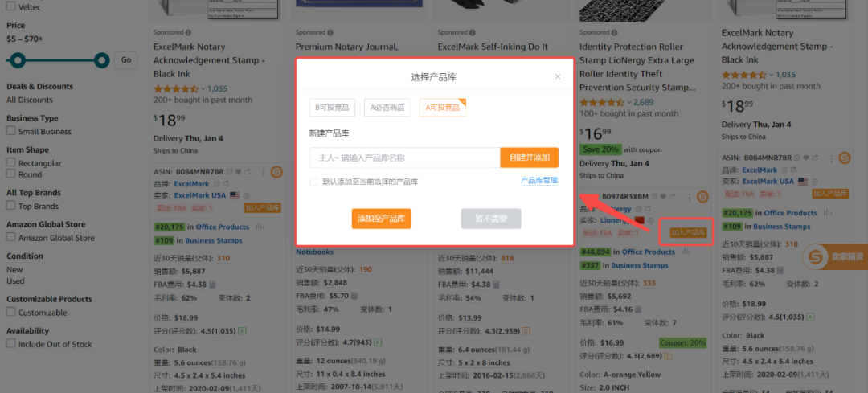Expand star rating chevron in Sponsored ExcelMark Notary card
Image resolution: width=868 pixels, height=393 pixels.
[x=203, y=88]
